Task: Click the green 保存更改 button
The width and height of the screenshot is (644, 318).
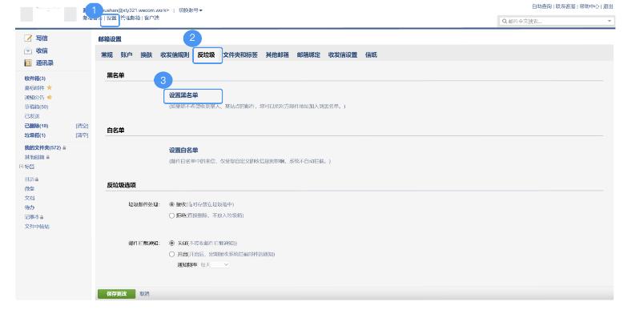Action: [117, 294]
